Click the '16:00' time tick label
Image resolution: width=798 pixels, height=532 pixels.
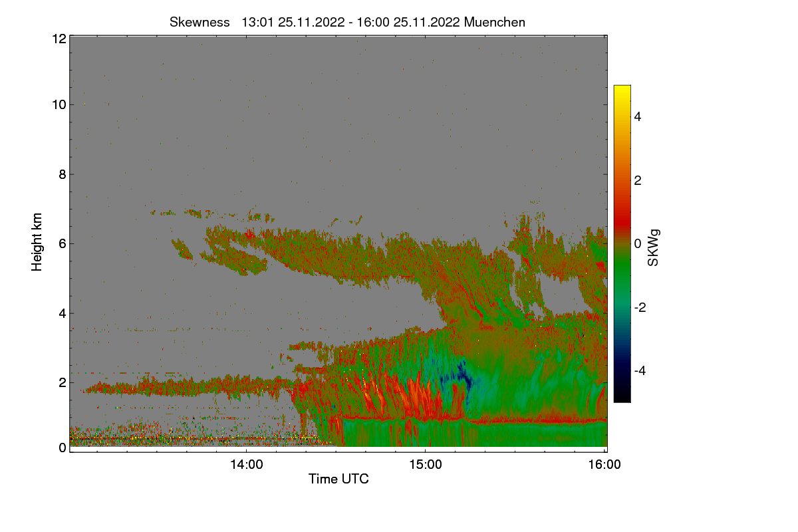tap(604, 465)
